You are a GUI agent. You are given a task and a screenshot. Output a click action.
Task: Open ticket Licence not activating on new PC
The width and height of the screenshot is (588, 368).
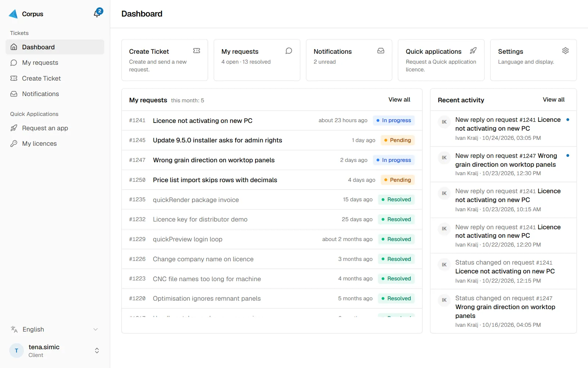tap(272, 121)
